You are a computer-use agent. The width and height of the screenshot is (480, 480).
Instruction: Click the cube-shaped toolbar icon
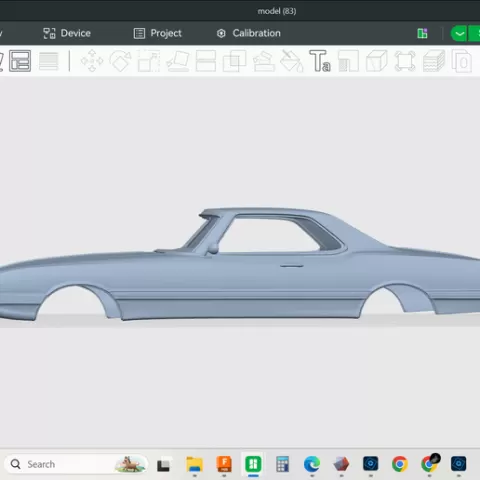pyautogui.click(x=377, y=61)
